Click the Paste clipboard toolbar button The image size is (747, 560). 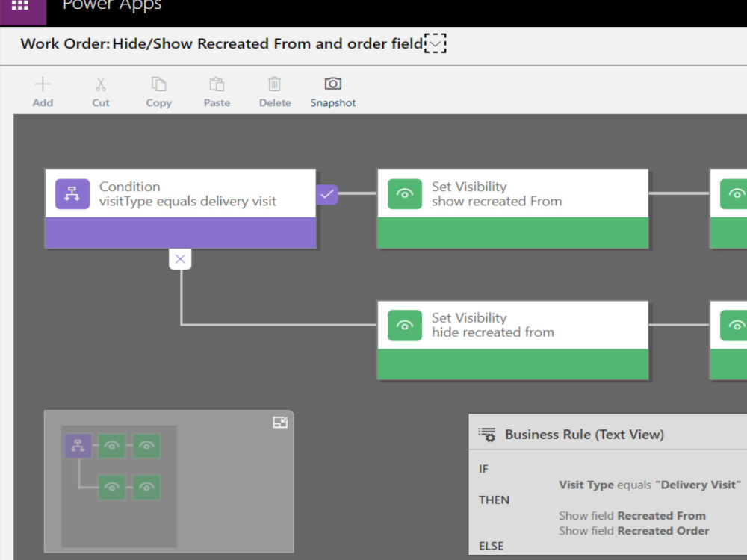(217, 93)
